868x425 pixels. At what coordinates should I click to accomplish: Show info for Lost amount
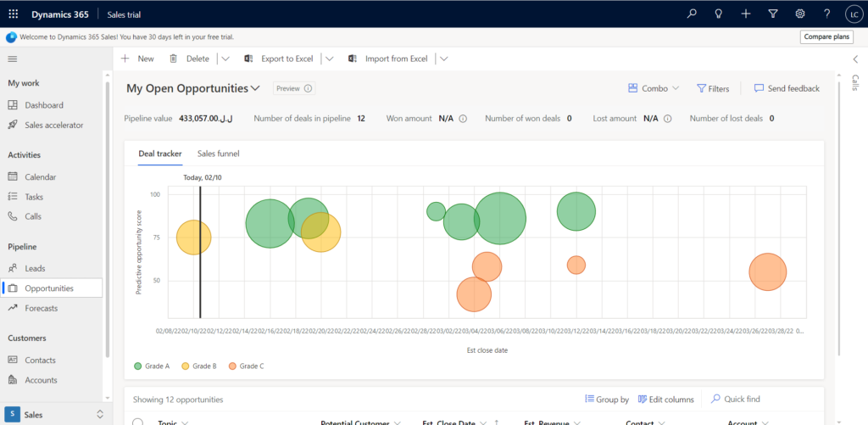pos(668,119)
